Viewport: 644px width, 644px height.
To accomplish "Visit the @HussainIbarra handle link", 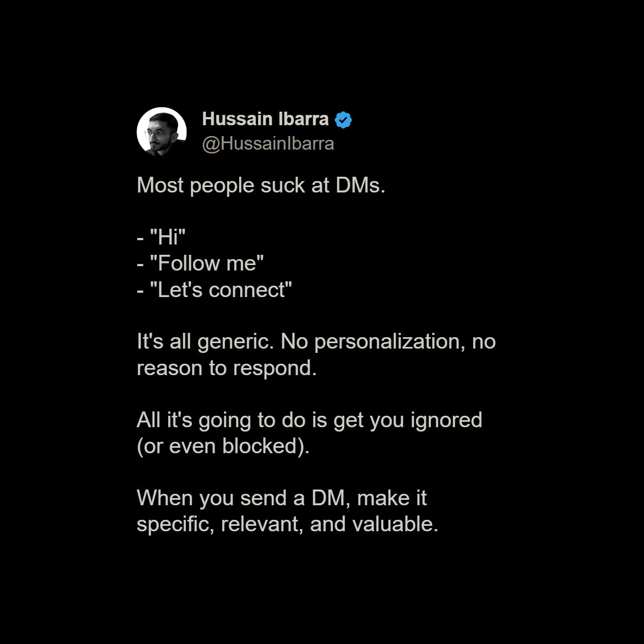I will coord(268,144).
